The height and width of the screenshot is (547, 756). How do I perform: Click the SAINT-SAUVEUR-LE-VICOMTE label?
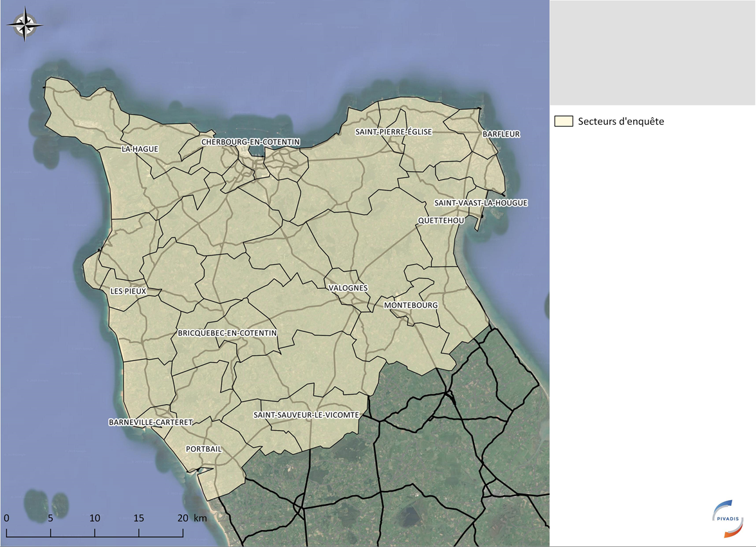[307, 415]
